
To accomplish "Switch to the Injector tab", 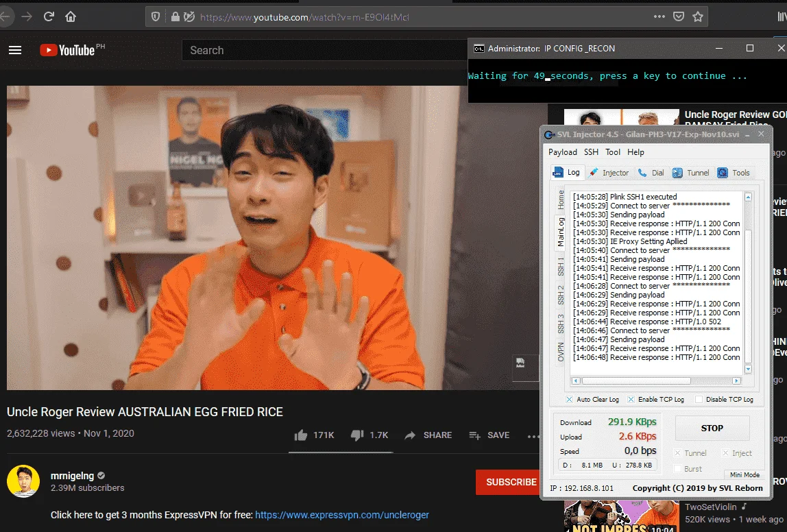I will tap(609, 173).
